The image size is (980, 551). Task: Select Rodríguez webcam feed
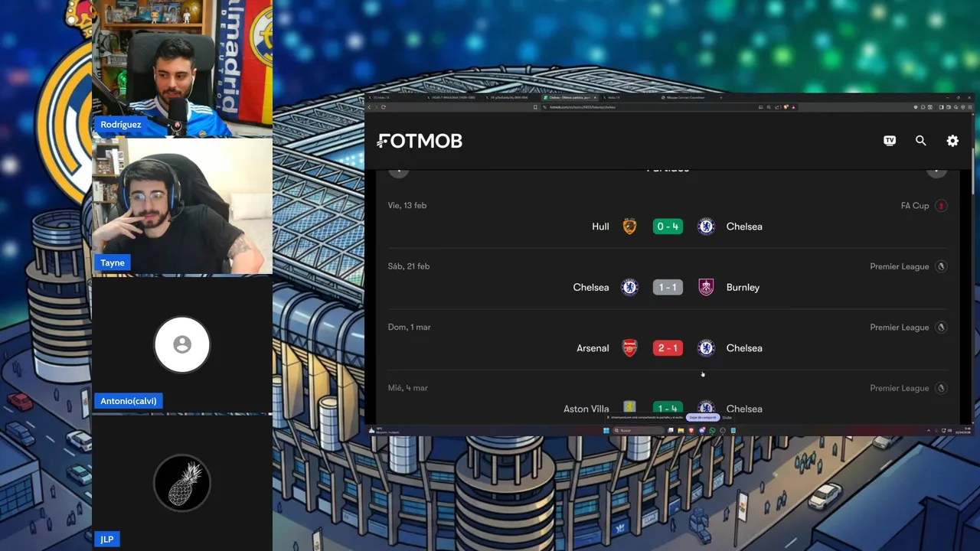pos(182,69)
